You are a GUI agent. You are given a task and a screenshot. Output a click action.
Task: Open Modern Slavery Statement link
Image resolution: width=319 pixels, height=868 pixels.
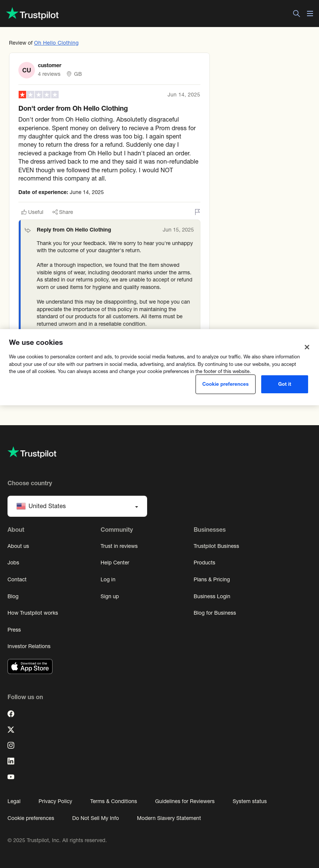[169, 818]
